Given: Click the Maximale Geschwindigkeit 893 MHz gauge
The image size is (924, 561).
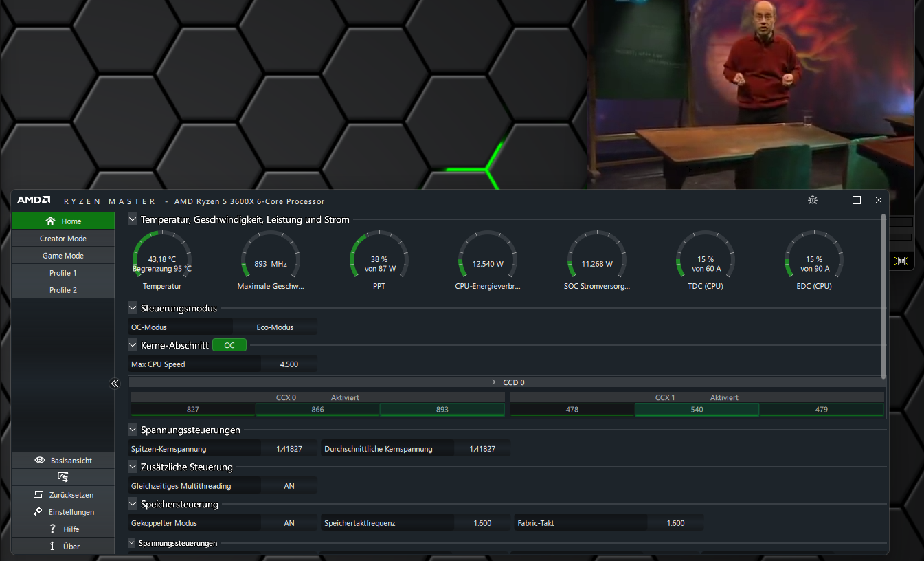Looking at the screenshot, I should click(271, 259).
